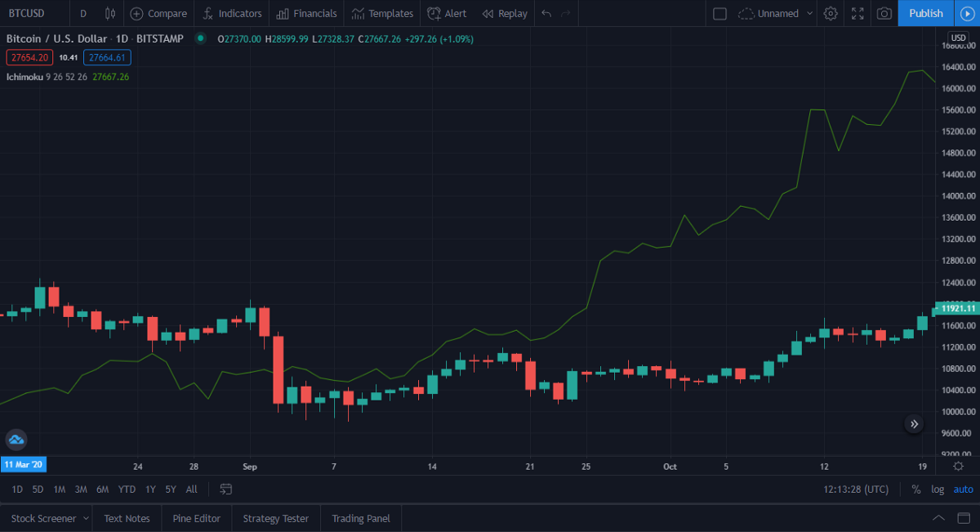This screenshot has width=980, height=532.
Task: Click the BTCUSD symbol search field
Action: point(27,13)
